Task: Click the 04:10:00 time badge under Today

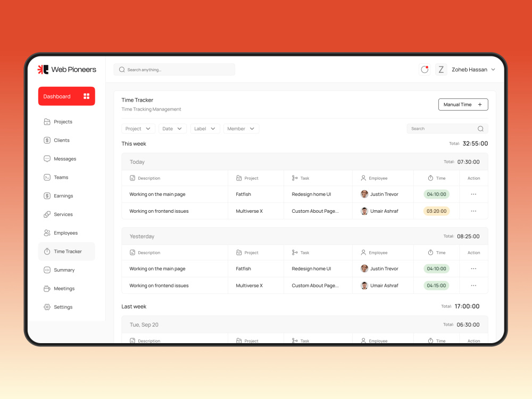Action: click(x=436, y=194)
